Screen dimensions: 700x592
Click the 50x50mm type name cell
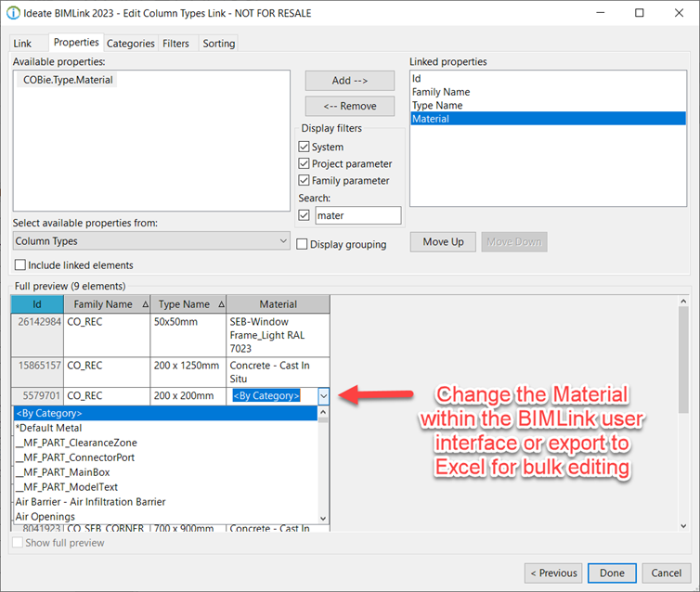coord(188,335)
